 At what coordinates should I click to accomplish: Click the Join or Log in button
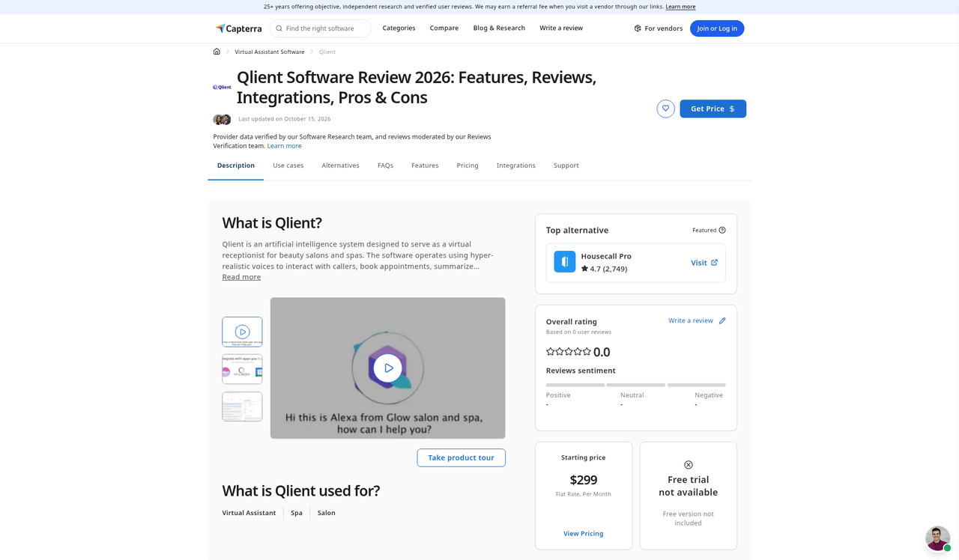pos(717,28)
